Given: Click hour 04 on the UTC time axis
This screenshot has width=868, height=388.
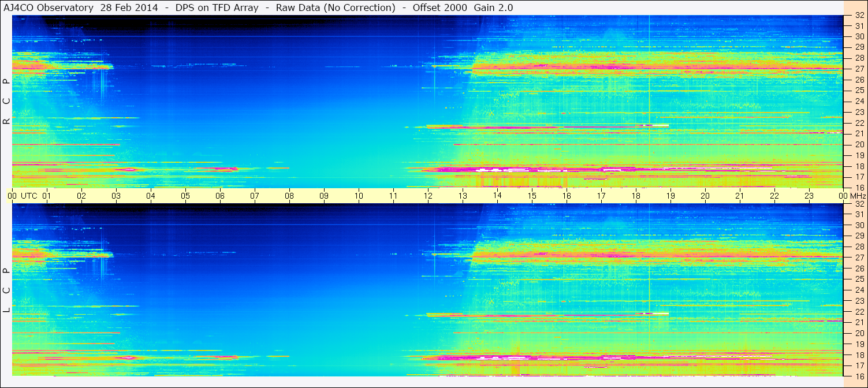Looking at the screenshot, I should (x=151, y=196).
